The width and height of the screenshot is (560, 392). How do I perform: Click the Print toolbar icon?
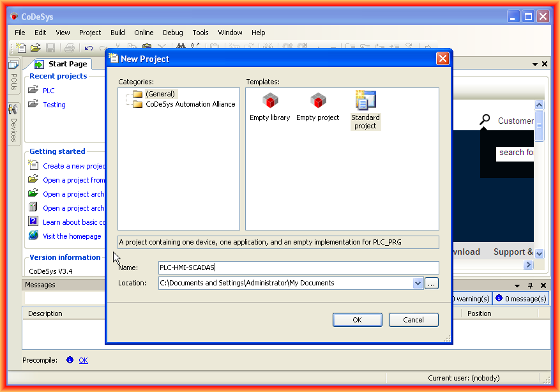pyautogui.click(x=69, y=48)
